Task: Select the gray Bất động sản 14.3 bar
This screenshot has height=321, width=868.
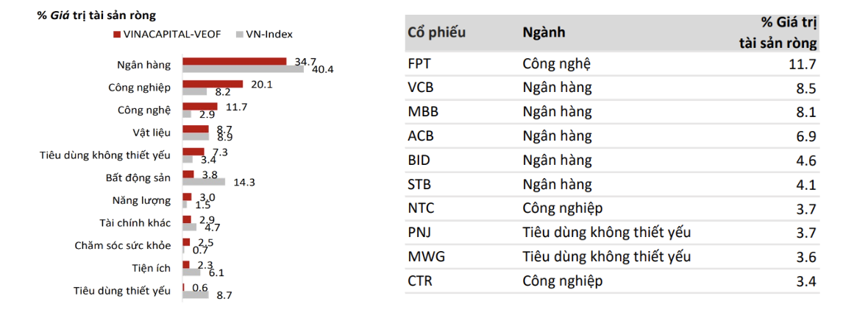Action: pos(204,181)
